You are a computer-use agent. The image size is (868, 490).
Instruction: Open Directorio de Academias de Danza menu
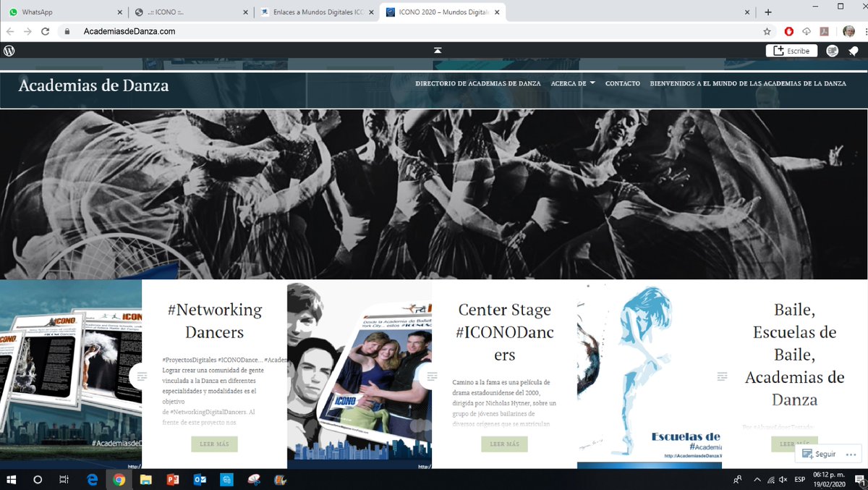click(x=478, y=83)
